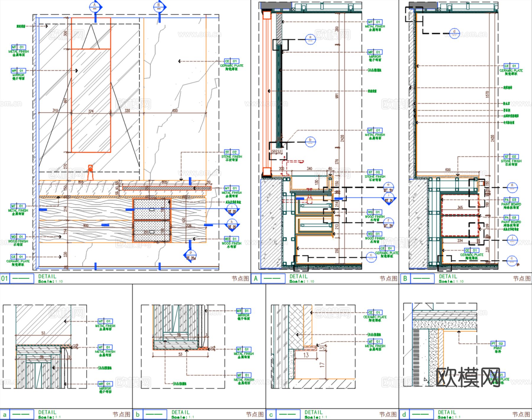Select detail callout bubble 'b' in section A
The image size is (532, 420).
310,142
